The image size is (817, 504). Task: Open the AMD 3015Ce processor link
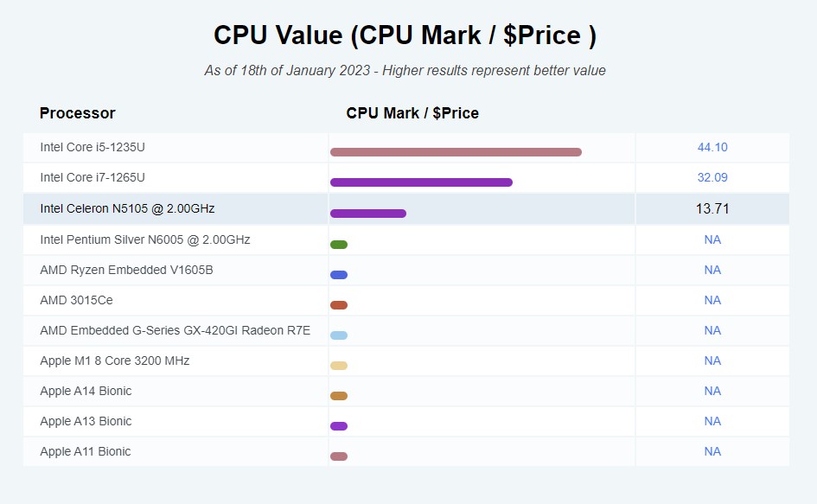[x=76, y=300]
